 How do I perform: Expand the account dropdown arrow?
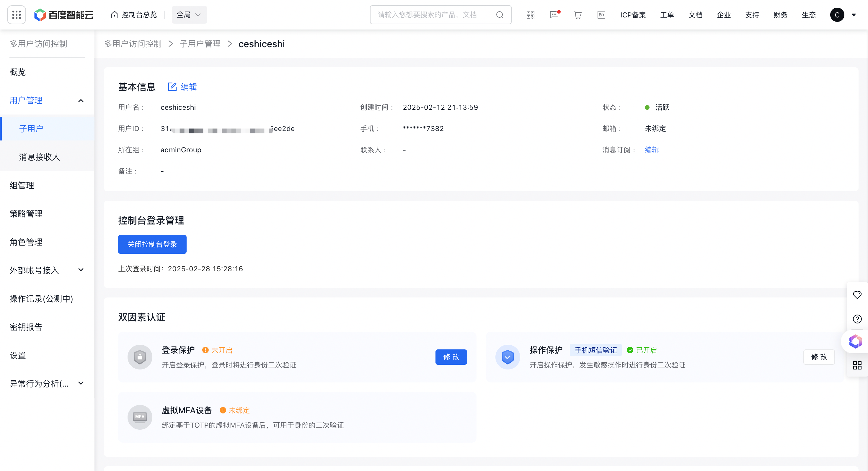(854, 15)
